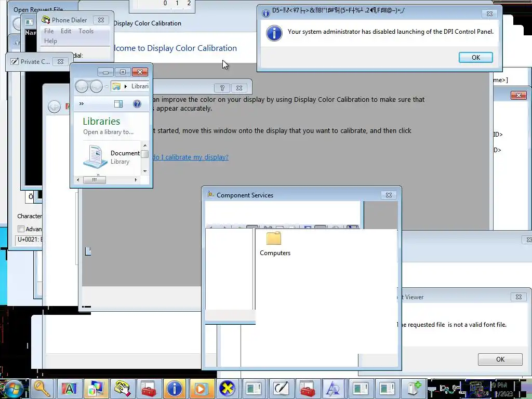Open the Phone Dialer taskbar icon

click(123, 389)
